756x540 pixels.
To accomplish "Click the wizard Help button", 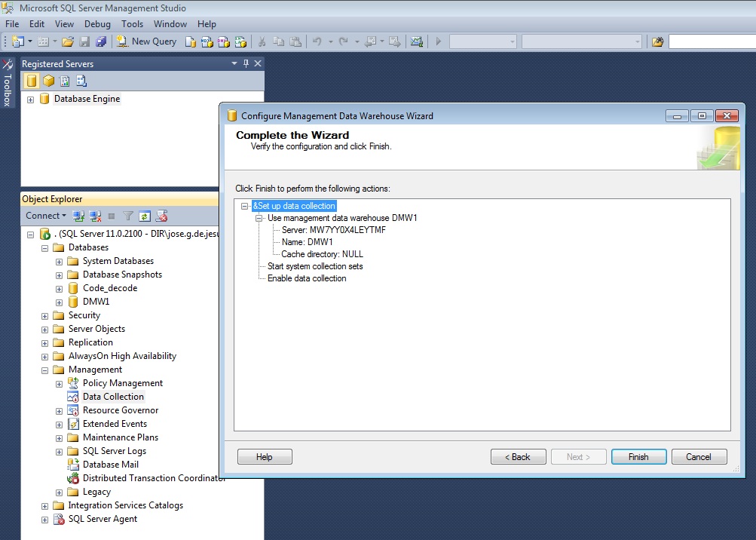I will click(265, 456).
